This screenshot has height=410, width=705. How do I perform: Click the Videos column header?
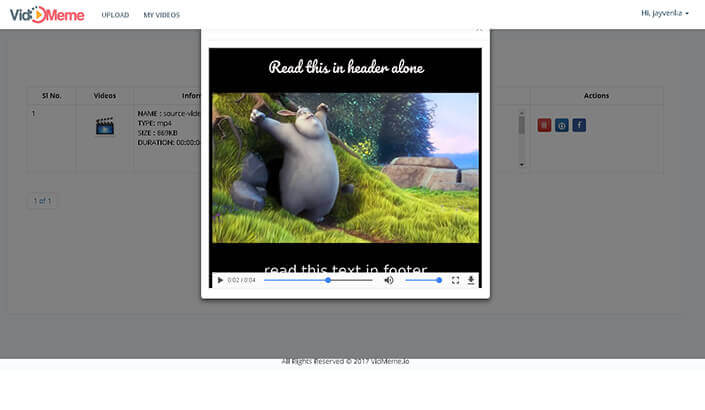pyautogui.click(x=105, y=96)
